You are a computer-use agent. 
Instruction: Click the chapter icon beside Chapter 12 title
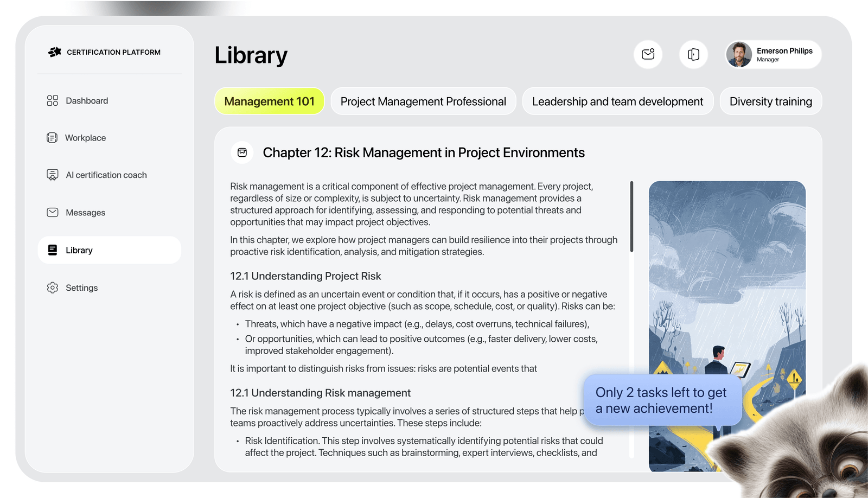pyautogui.click(x=242, y=153)
